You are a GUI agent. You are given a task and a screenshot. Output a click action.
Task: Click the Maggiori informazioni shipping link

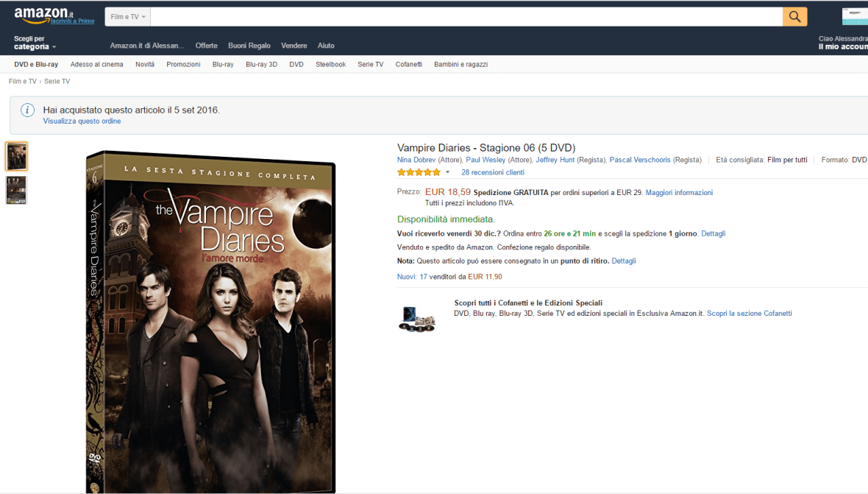pyautogui.click(x=679, y=192)
